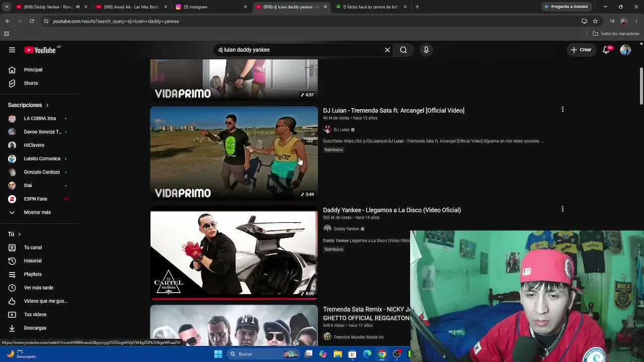Open the account avatar menu

pos(625,50)
